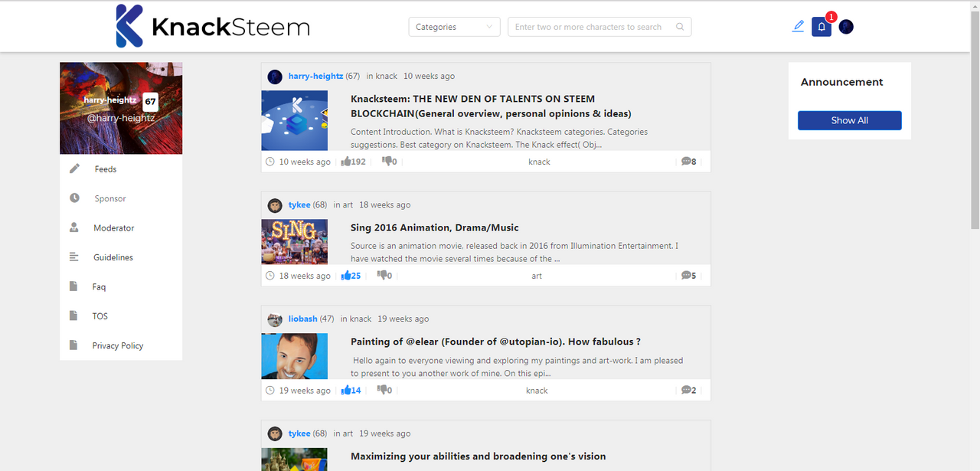The width and height of the screenshot is (980, 471).
Task: Open comments on the post with 5 comments
Action: (688, 276)
